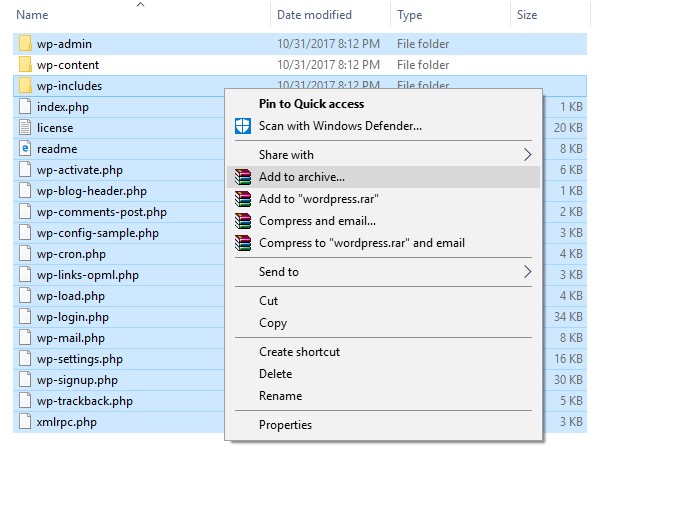Open Properties from the context menu
The width and height of the screenshot is (690, 522).
[285, 425]
